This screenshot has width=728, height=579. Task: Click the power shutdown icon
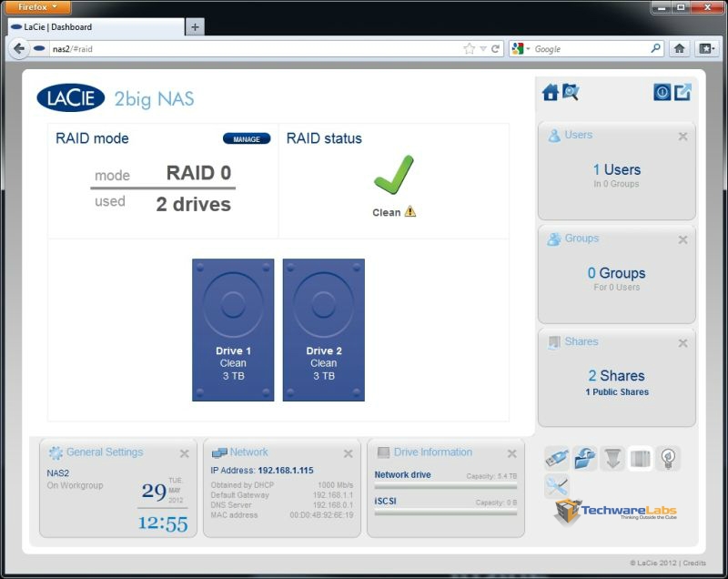click(x=662, y=92)
